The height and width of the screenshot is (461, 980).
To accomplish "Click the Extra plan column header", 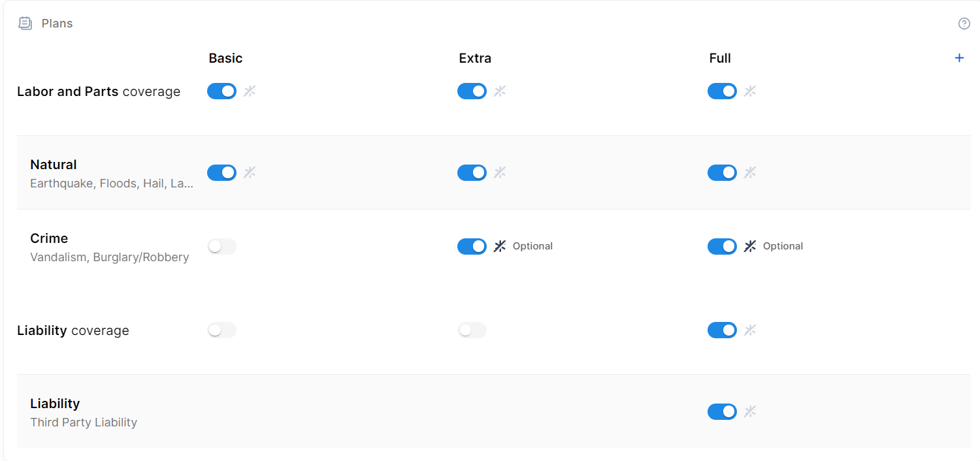I will point(475,58).
